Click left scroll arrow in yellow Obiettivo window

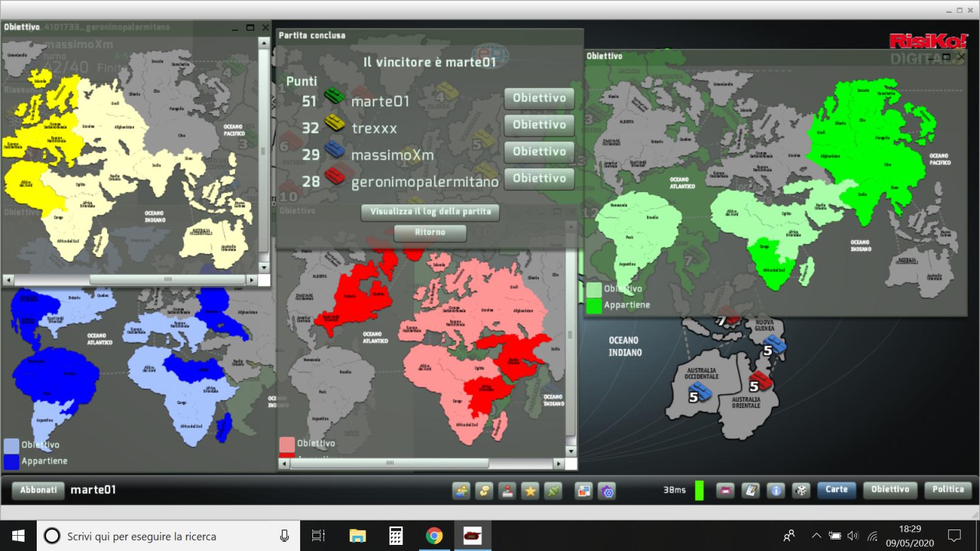(x=8, y=279)
